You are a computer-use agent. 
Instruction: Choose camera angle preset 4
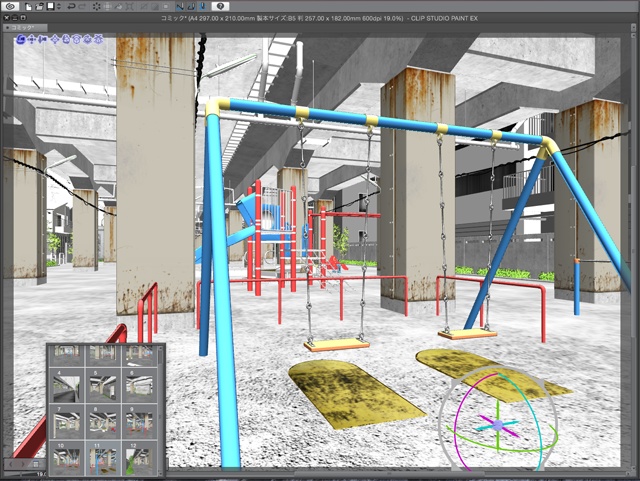(x=67, y=385)
